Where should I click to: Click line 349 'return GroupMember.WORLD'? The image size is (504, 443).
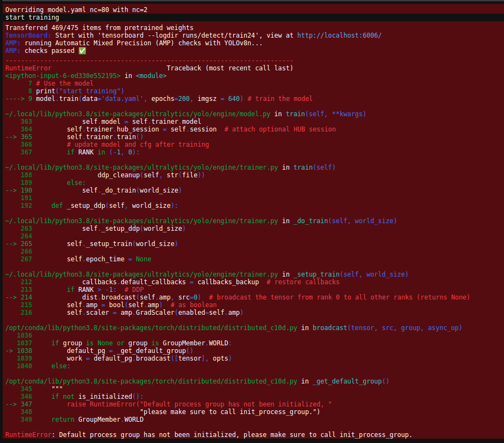pos(97,420)
